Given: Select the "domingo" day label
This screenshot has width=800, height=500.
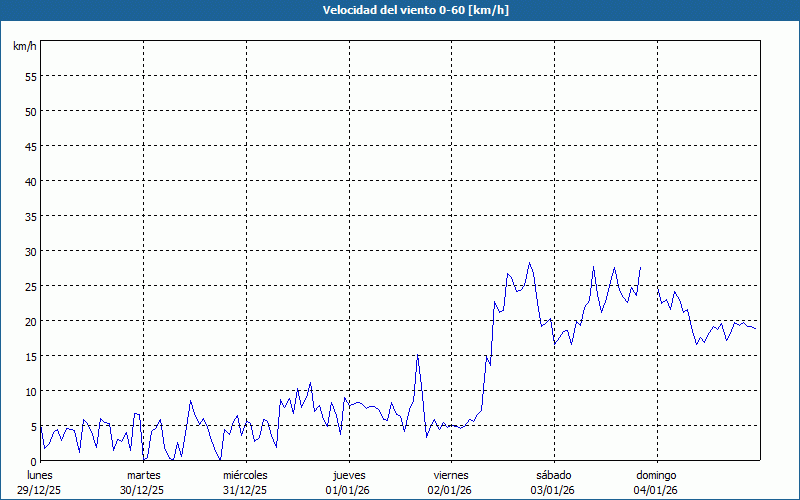Looking at the screenshot, I should [x=656, y=475].
